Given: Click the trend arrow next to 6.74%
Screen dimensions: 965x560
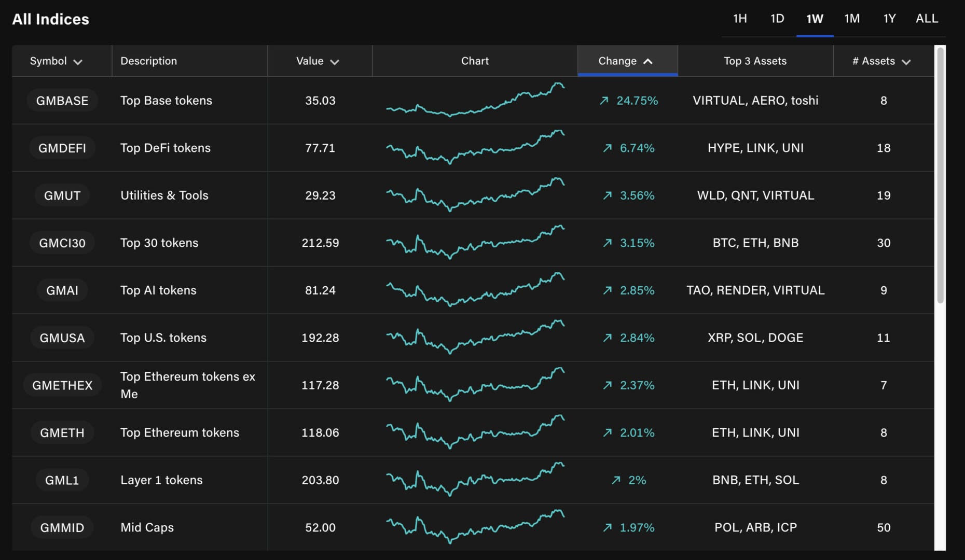Looking at the screenshot, I should [x=607, y=148].
